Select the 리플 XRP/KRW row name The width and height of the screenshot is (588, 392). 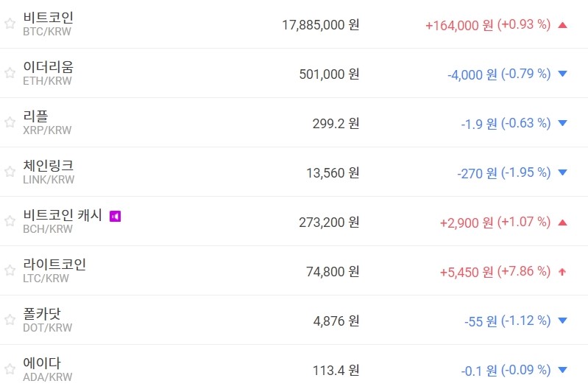coord(36,116)
